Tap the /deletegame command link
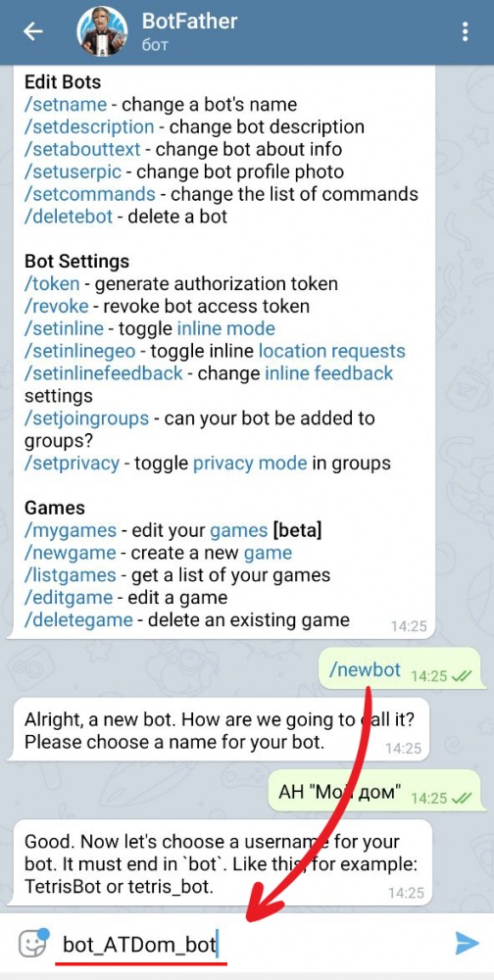Screen dimensions: 494x980 [78, 620]
